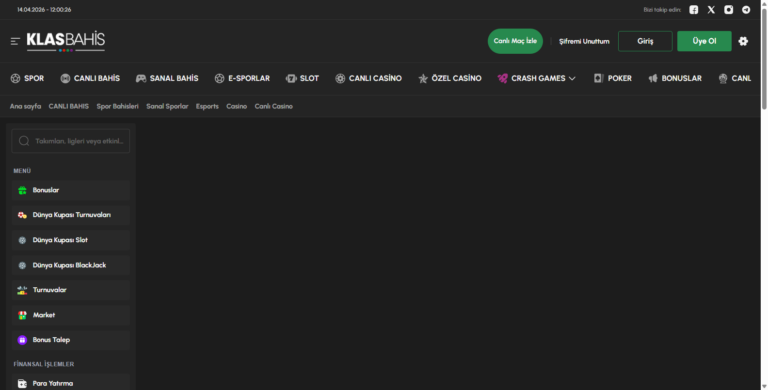768x390 pixels.
Task: Click the Dünya Kupası BlackJack icon
Action: 22,266
